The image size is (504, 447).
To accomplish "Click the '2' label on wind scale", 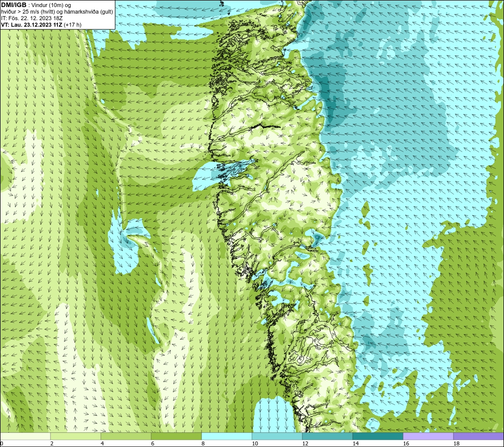I will [x=52, y=444].
